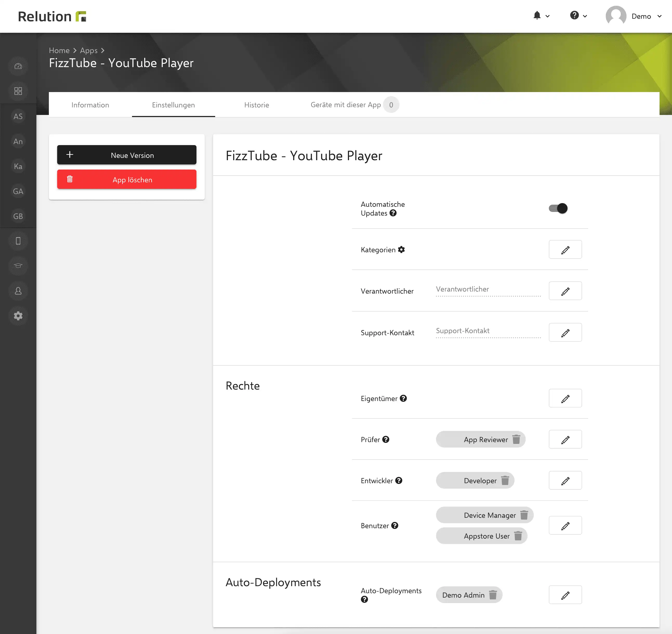Open the help question mark menu
Screen dimensions: 672x634
point(578,16)
